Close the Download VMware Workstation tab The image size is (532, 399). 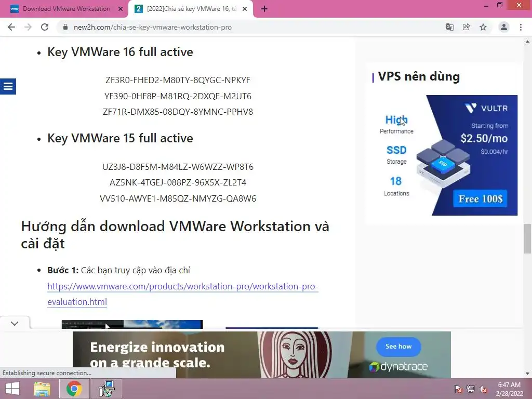pos(121,9)
